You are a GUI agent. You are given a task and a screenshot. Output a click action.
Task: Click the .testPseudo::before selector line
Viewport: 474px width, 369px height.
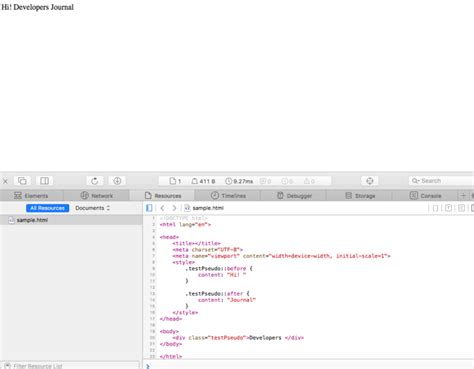click(219, 269)
